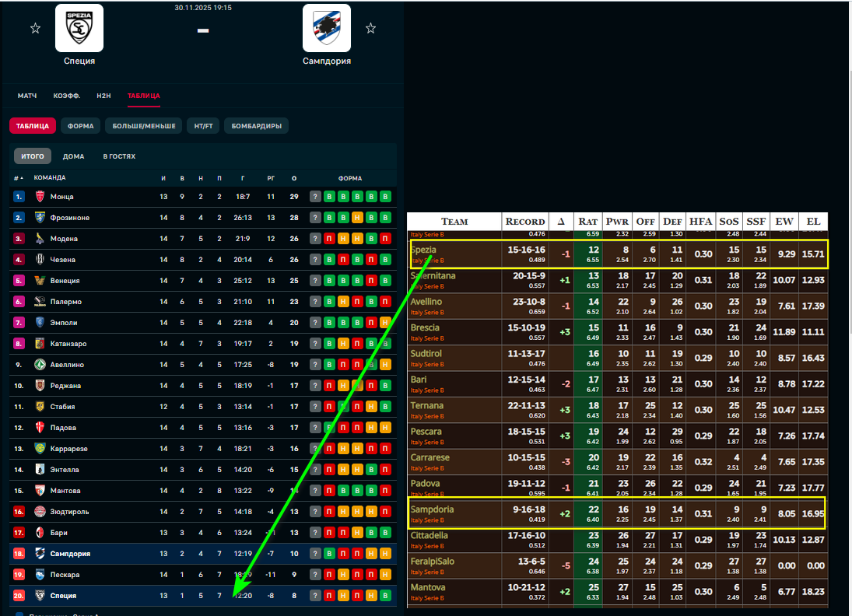Click the Sampdoria club crest logo
The height and width of the screenshot is (616, 852).
tap(327, 28)
